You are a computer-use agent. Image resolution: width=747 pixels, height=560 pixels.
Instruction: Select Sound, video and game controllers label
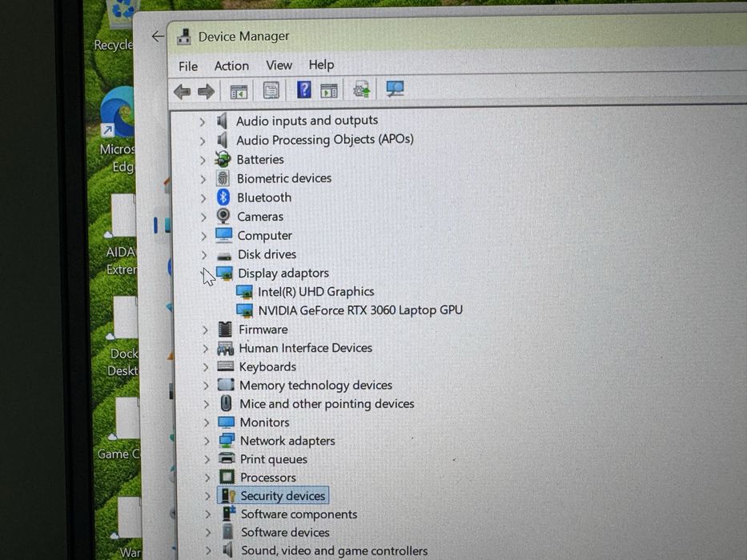tap(335, 551)
